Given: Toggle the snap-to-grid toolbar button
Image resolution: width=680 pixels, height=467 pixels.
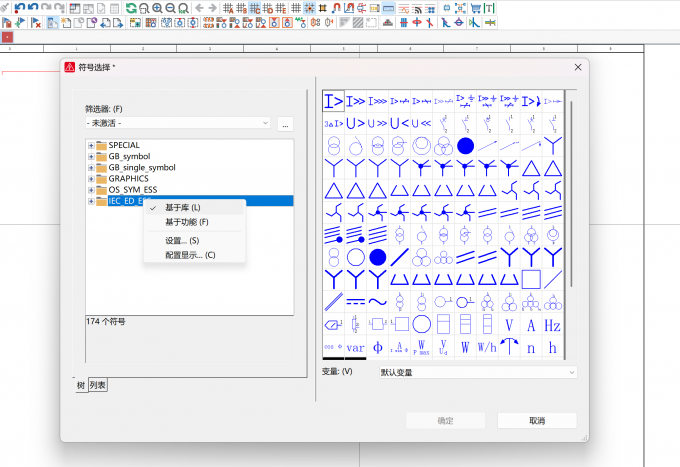Looking at the screenshot, I should [x=310, y=8].
